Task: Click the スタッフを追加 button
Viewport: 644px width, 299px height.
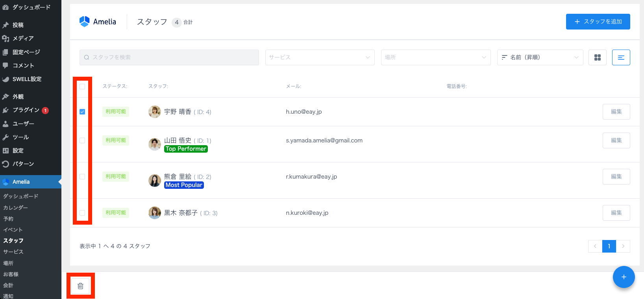Action: pyautogui.click(x=598, y=22)
